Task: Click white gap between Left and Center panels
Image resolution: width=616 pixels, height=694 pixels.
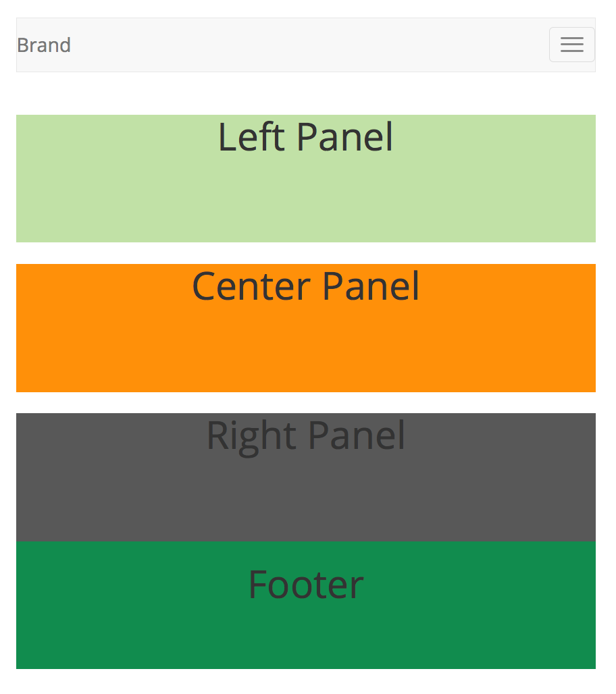Action: (305, 253)
